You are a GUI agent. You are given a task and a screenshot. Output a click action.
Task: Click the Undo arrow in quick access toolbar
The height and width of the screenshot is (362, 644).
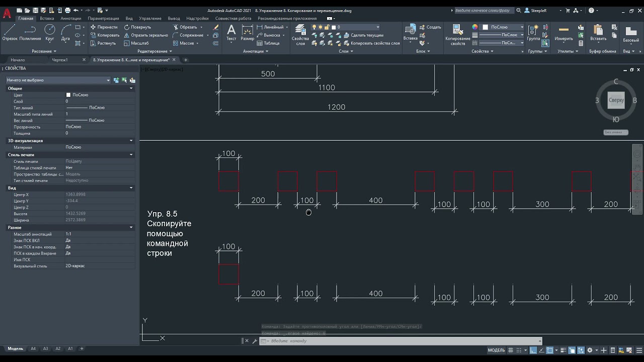(x=76, y=10)
